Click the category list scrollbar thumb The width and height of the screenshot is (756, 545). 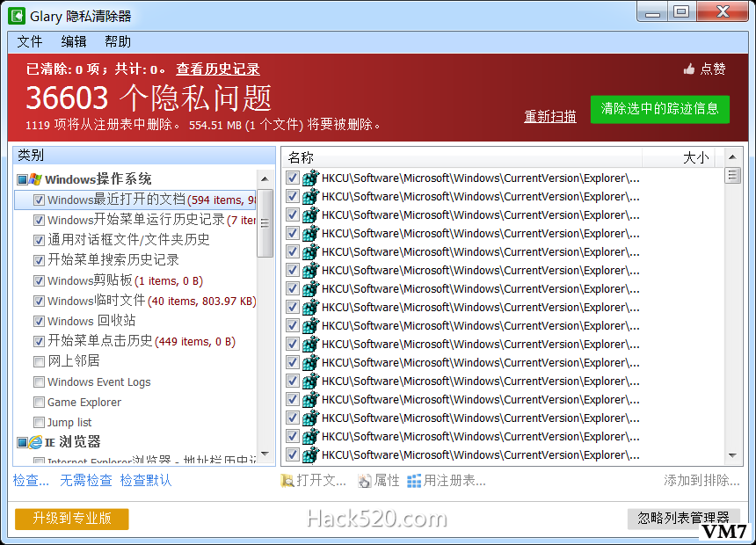click(x=265, y=223)
